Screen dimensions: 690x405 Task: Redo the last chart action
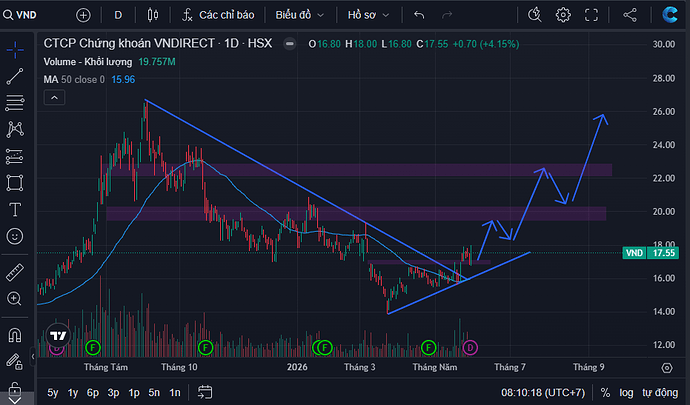[x=447, y=15]
